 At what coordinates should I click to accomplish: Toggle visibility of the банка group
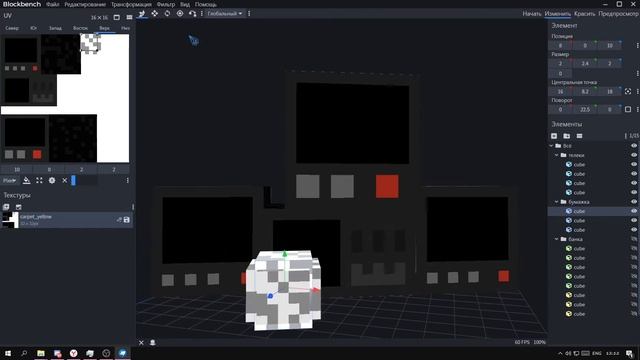(634, 239)
